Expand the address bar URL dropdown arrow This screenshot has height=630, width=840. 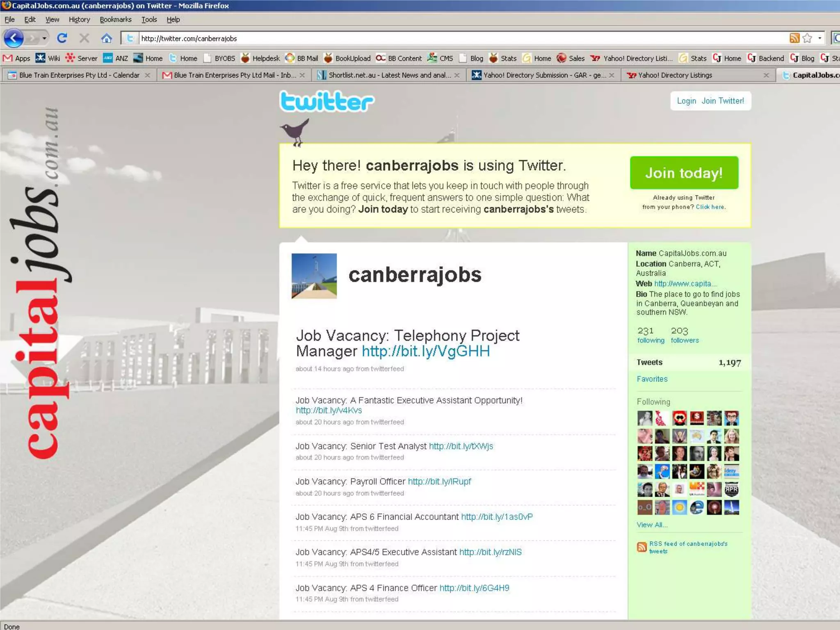coord(819,38)
